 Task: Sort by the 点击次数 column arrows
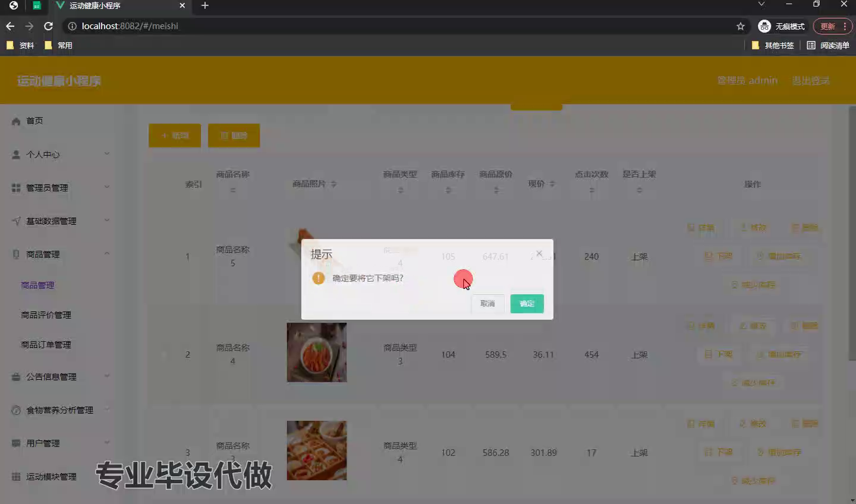[591, 190]
